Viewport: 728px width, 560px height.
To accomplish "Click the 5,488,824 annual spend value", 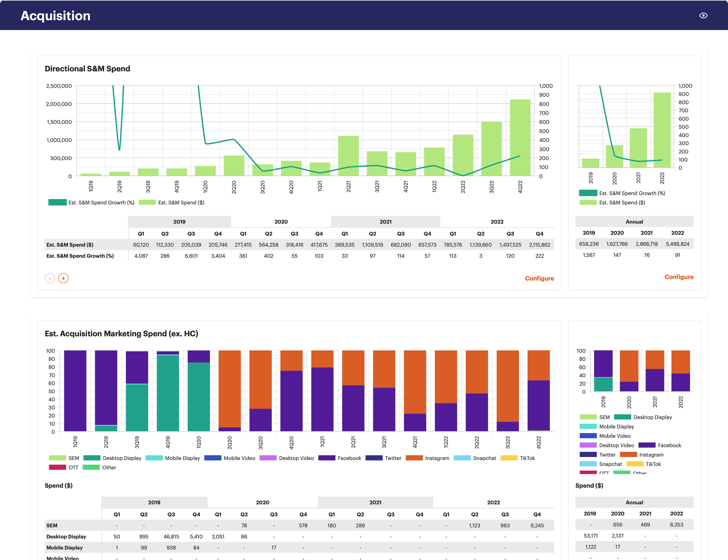I will pyautogui.click(x=677, y=244).
